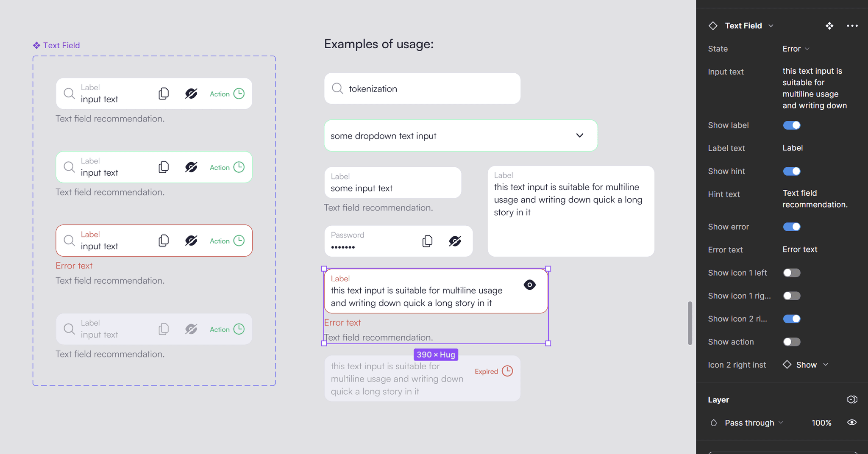
Task: Click the Error text value field in panel
Action: point(800,249)
